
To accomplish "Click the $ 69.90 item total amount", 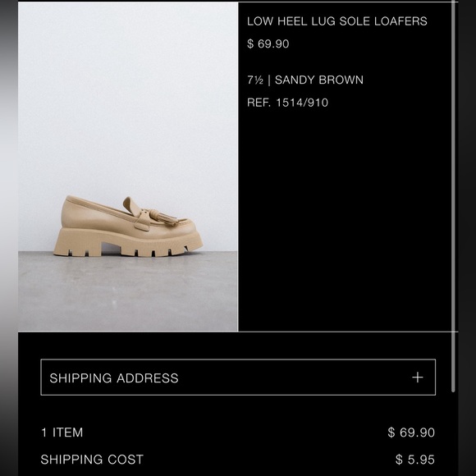I will (x=411, y=433).
